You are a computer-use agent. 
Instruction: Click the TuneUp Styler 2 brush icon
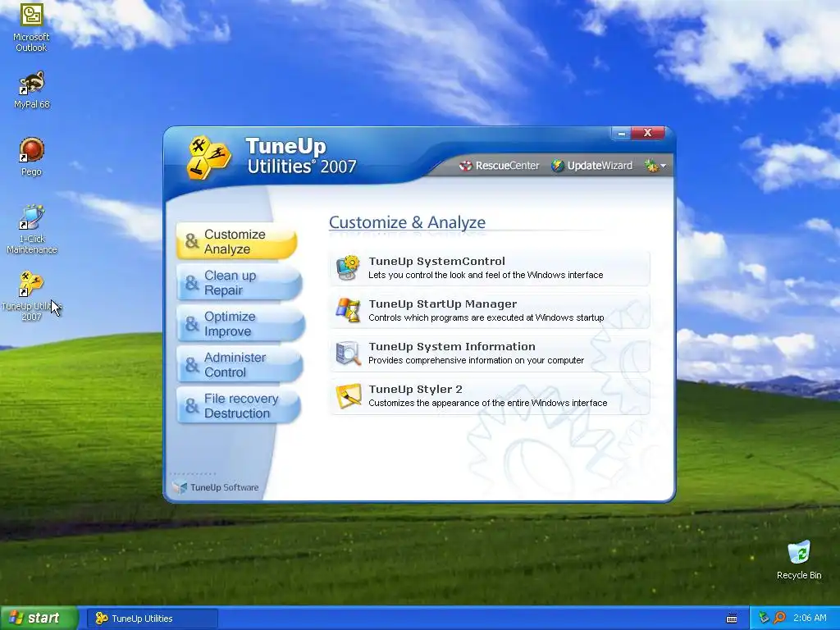[348, 396]
